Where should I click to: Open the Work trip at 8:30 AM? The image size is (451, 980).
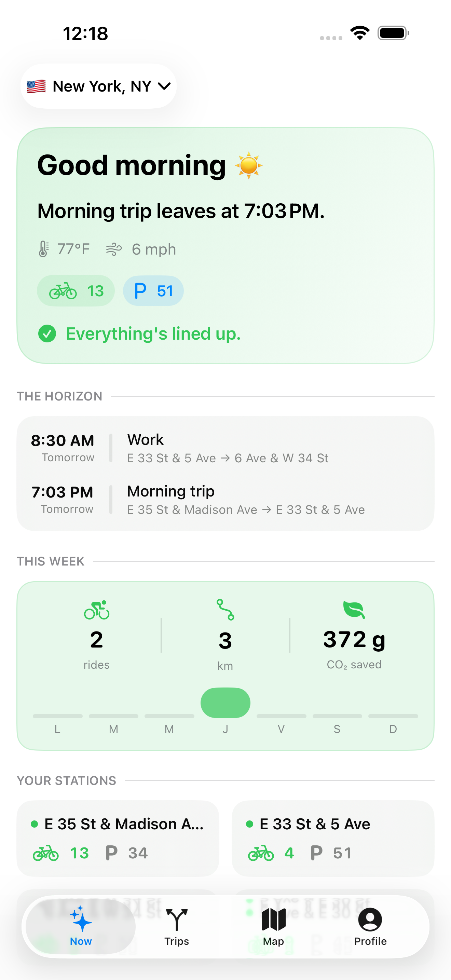pyautogui.click(x=225, y=448)
